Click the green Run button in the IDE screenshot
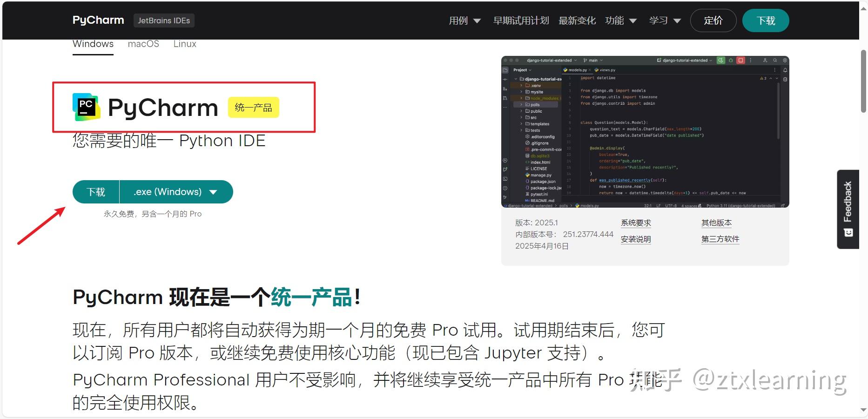The image size is (868, 419). 721,61
